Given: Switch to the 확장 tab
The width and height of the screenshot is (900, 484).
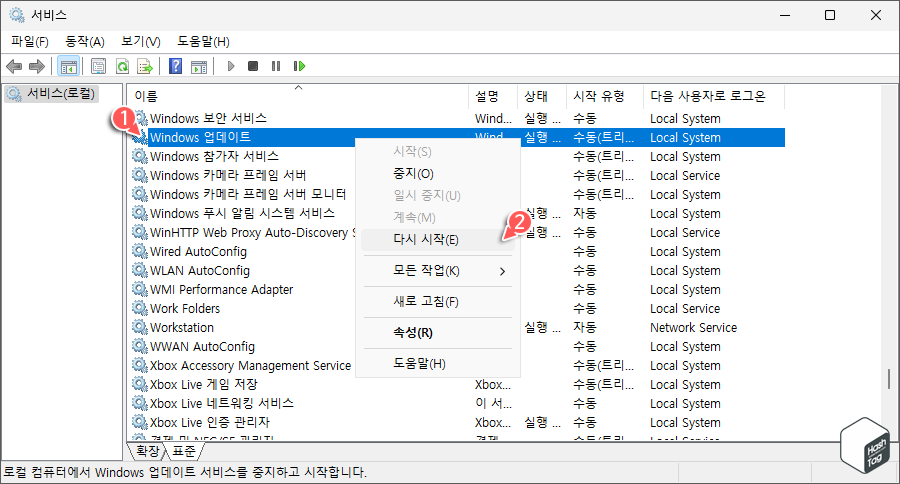Looking at the screenshot, I should (148, 451).
